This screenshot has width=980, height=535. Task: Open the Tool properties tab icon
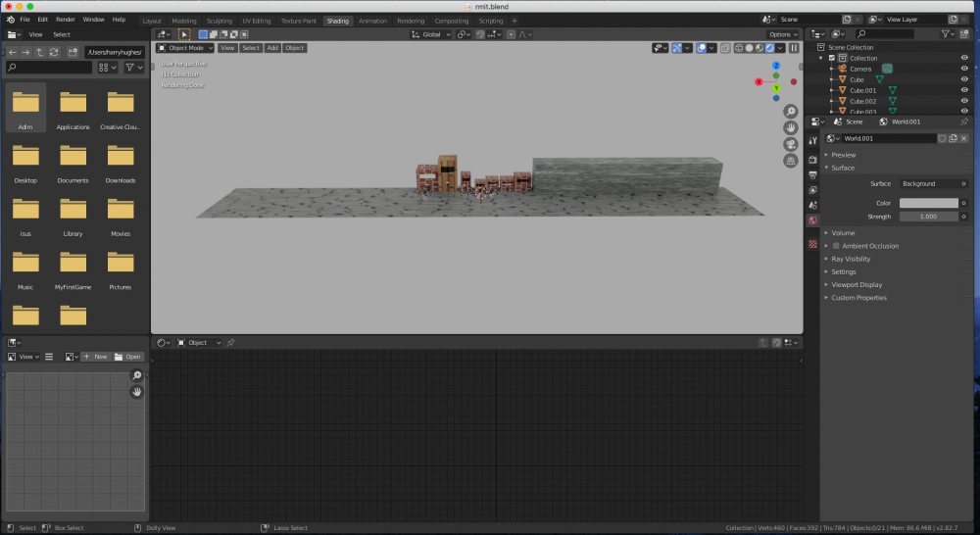812,141
